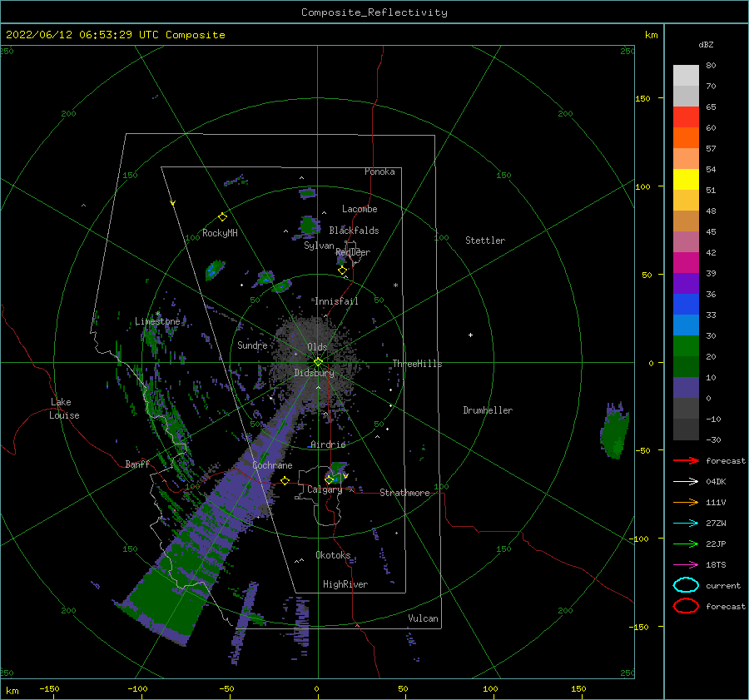Click the magenta 39 dBZ color swatch
The width and height of the screenshot is (749, 700).
click(x=686, y=262)
